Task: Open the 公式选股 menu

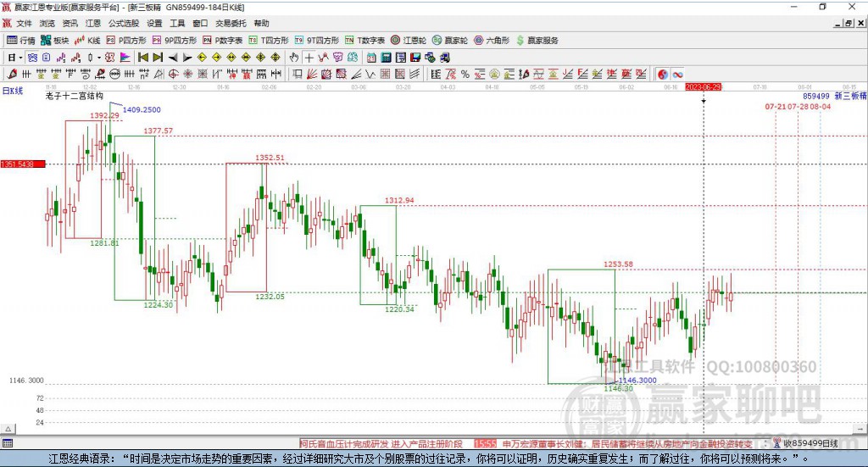Action: click(122, 24)
